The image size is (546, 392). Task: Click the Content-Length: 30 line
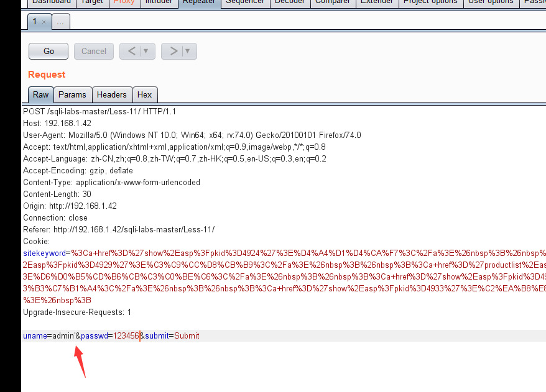pos(57,194)
